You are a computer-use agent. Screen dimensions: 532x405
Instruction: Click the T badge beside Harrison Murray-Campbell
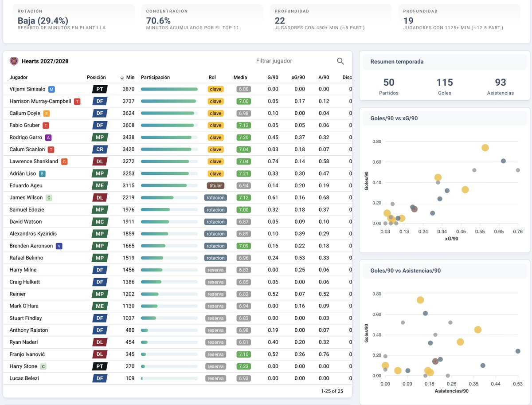pos(77,101)
